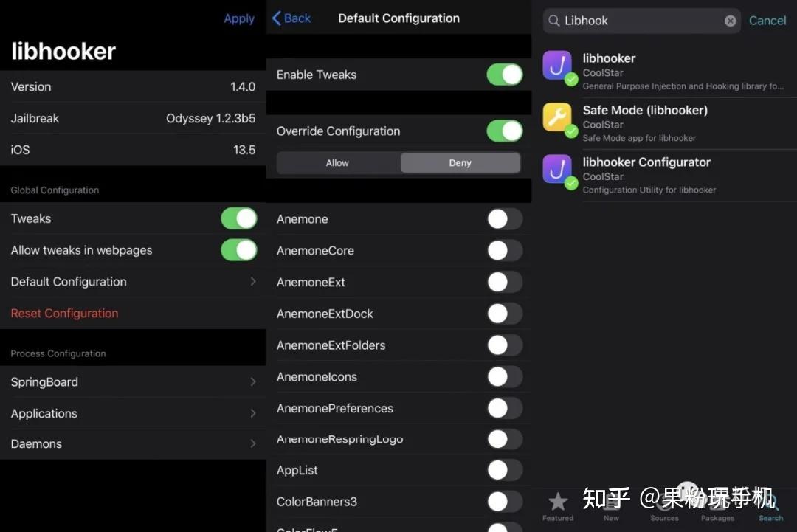Tap Reset Configuration in red text
The image size is (797, 532).
point(64,313)
